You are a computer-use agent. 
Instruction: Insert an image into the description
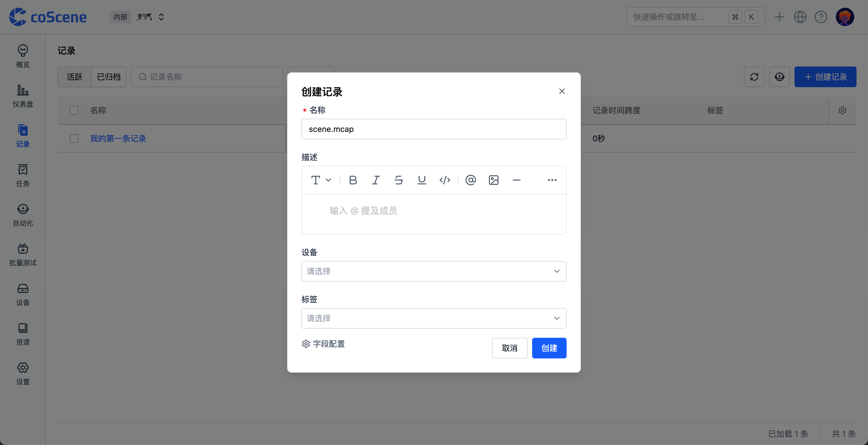[493, 180]
